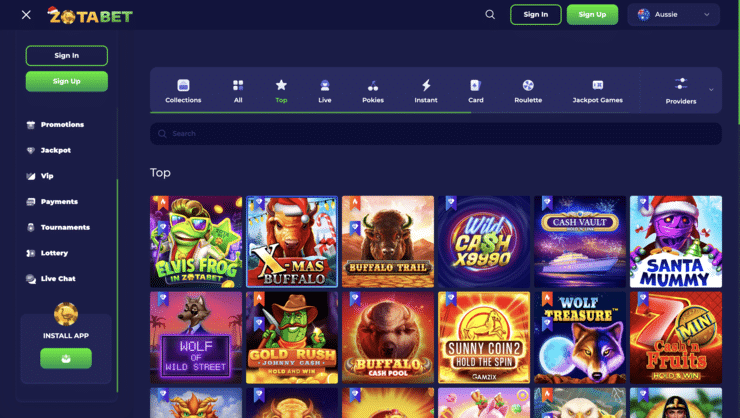Start Live Chat from the sidebar
Image resolution: width=740 pixels, height=418 pixels.
[x=57, y=279]
